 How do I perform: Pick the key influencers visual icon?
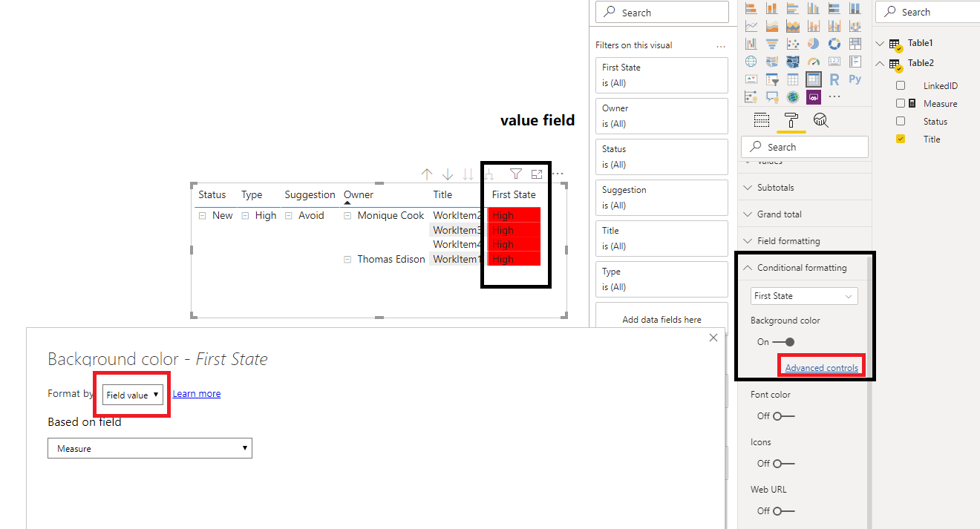(751, 97)
